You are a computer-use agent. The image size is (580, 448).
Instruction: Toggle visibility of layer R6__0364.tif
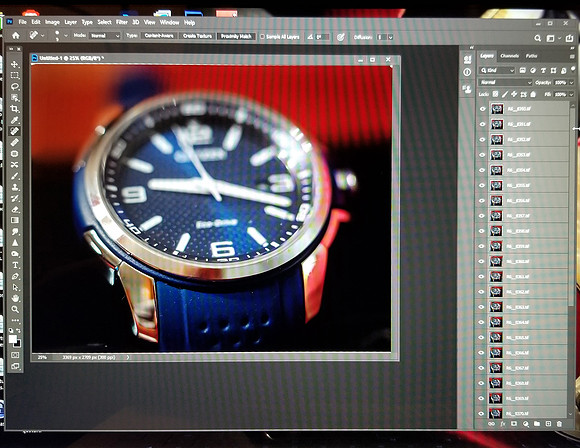click(482, 322)
